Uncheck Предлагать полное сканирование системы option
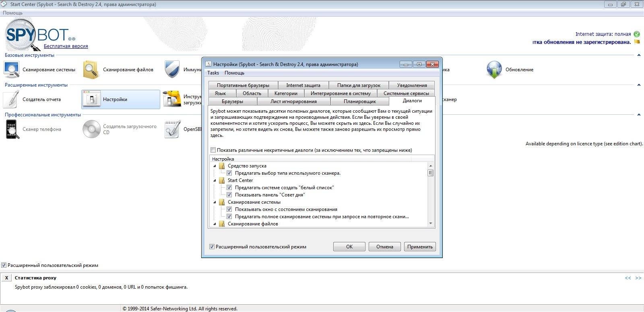644x312 pixels. [x=229, y=217]
